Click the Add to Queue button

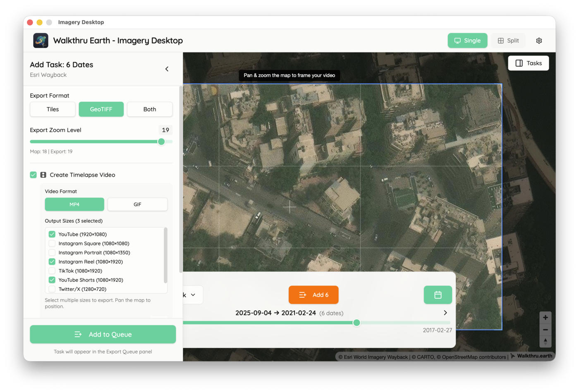103,334
